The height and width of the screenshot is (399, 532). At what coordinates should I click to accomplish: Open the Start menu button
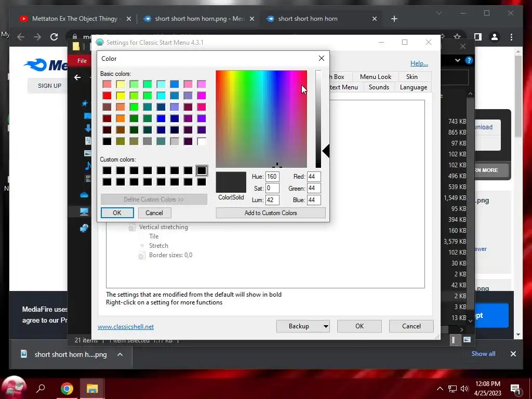point(14,389)
